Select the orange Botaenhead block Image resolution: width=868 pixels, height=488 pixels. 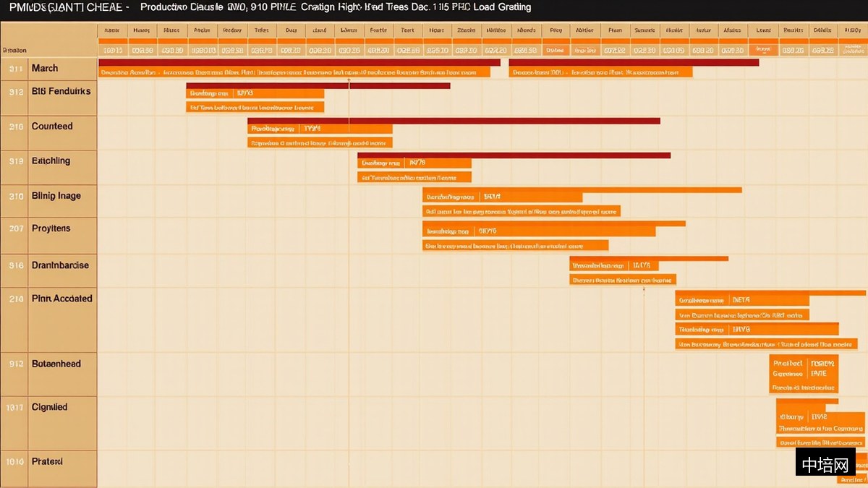(803, 374)
